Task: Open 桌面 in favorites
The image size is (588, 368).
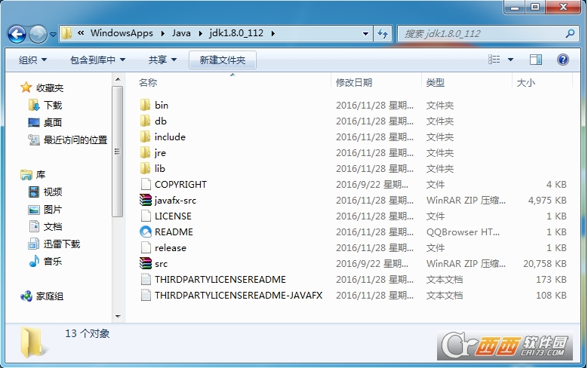Action: point(53,123)
